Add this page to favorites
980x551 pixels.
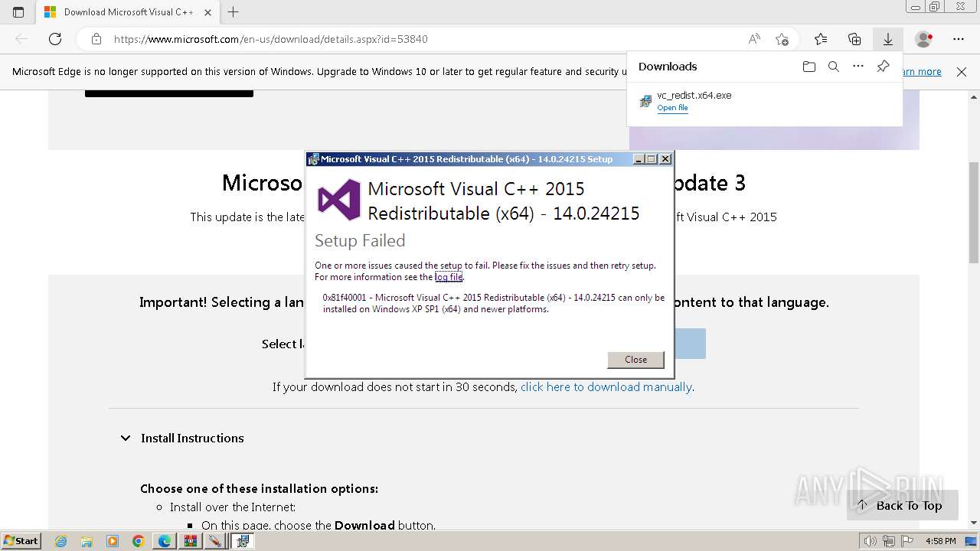pyautogui.click(x=782, y=39)
